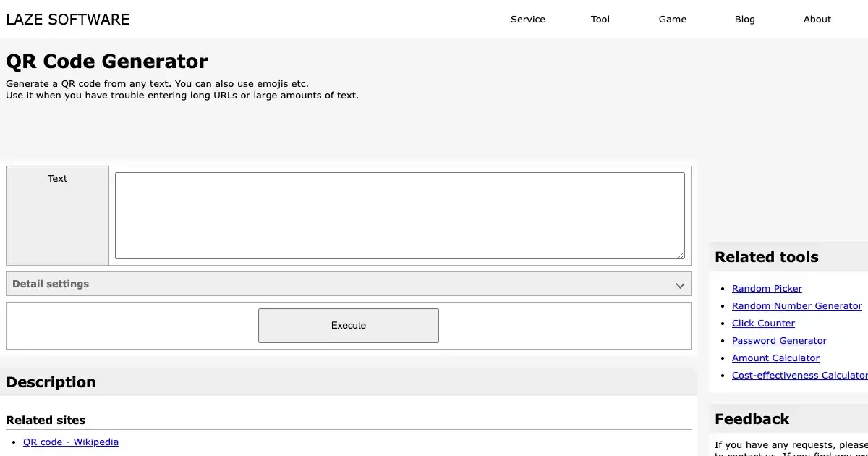Screen dimensions: 868x456
Task: Open the Random Picker tool link
Action: tap(767, 289)
